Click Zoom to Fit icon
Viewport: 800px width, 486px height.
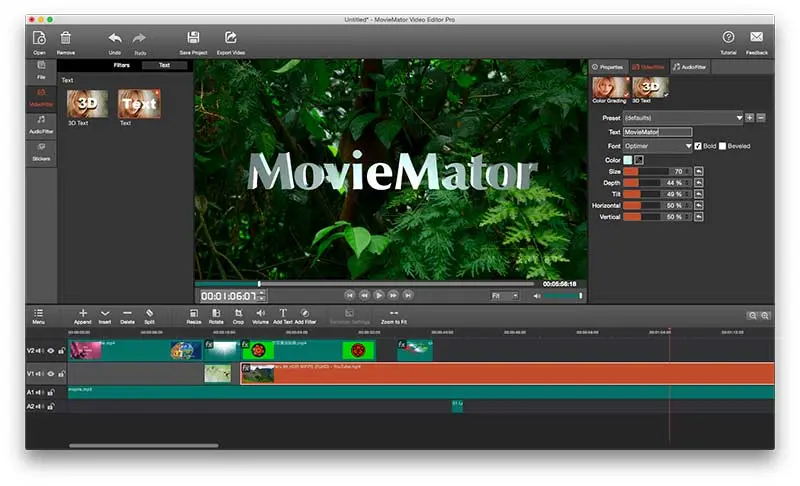[394, 313]
